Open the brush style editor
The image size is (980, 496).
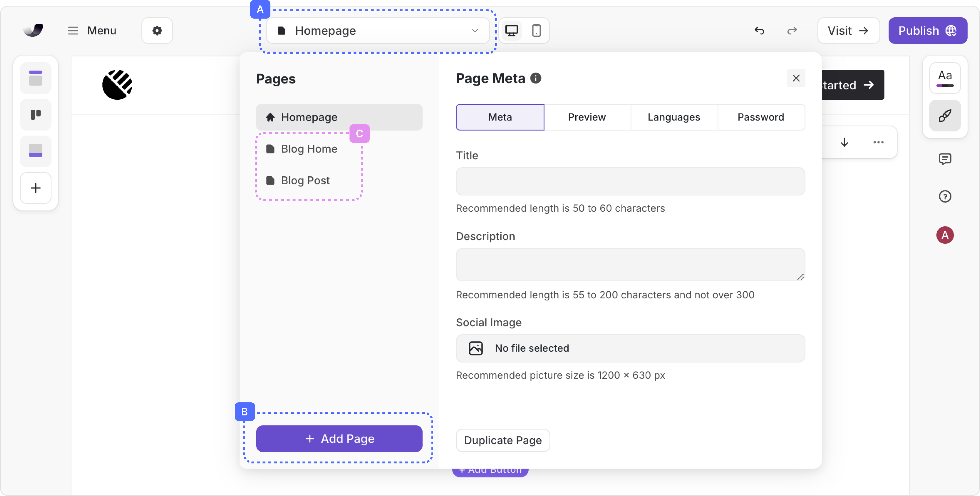coord(945,115)
